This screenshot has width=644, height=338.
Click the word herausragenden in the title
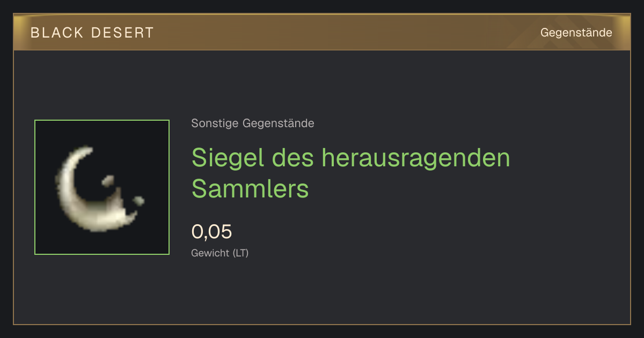(x=416, y=158)
